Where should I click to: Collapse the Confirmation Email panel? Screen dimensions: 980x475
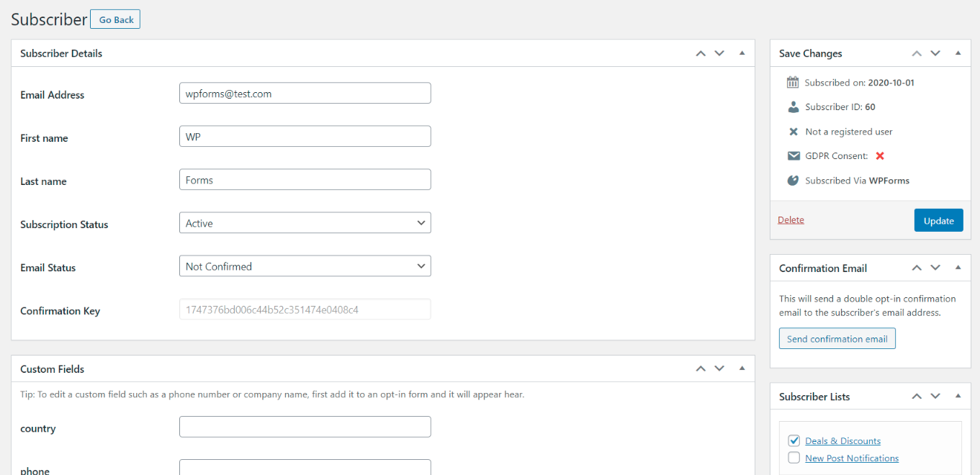[x=958, y=268]
